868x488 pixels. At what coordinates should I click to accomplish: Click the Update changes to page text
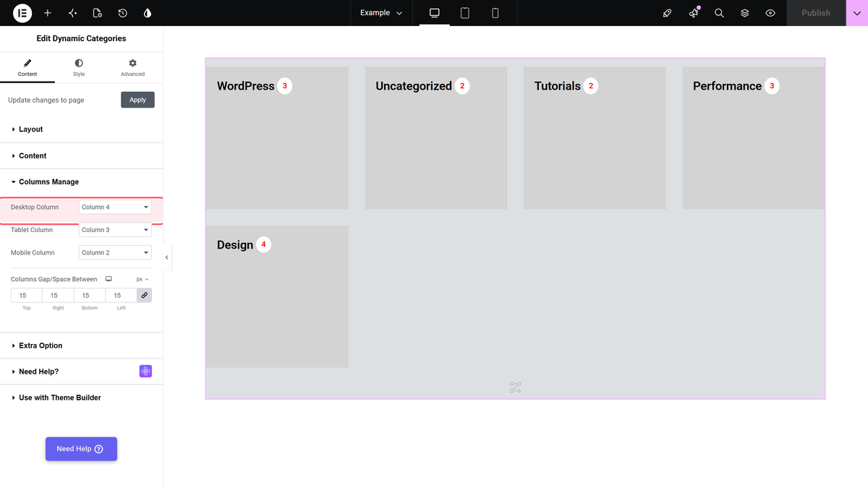pyautogui.click(x=46, y=100)
